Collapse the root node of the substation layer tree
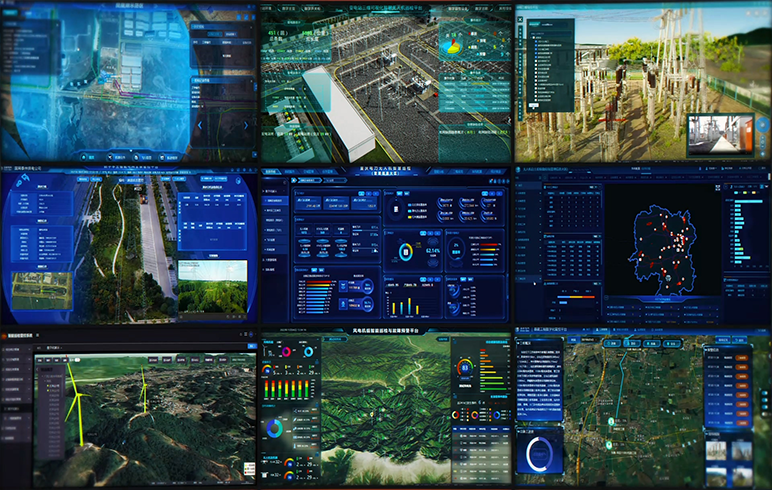Viewport: 772px width, 490px height. pyautogui.click(x=533, y=37)
